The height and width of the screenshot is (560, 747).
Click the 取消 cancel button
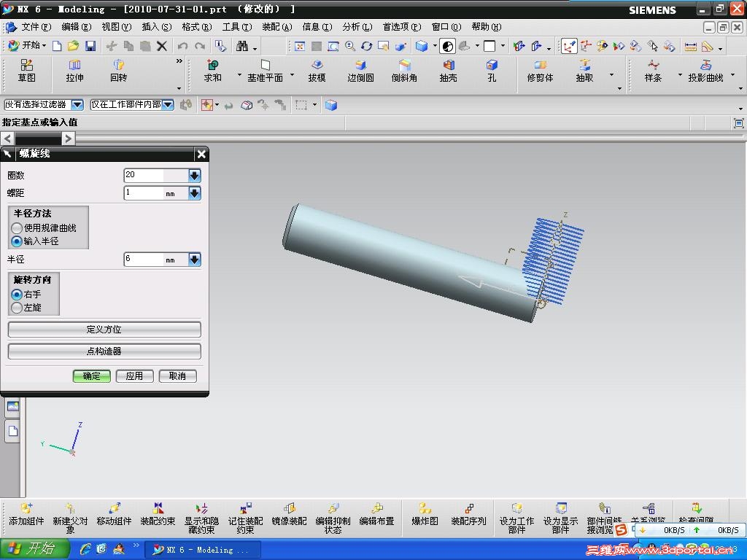(x=177, y=376)
